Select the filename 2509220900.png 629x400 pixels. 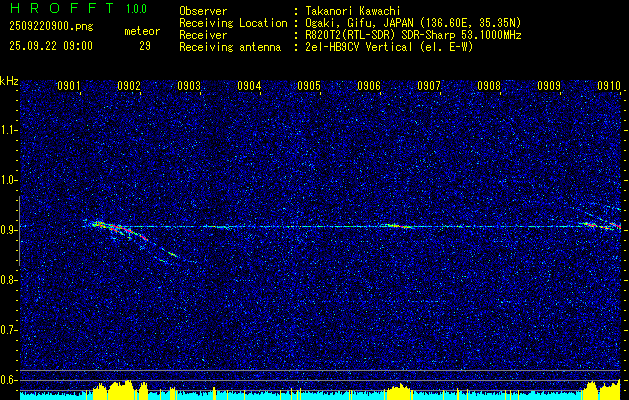51,27
